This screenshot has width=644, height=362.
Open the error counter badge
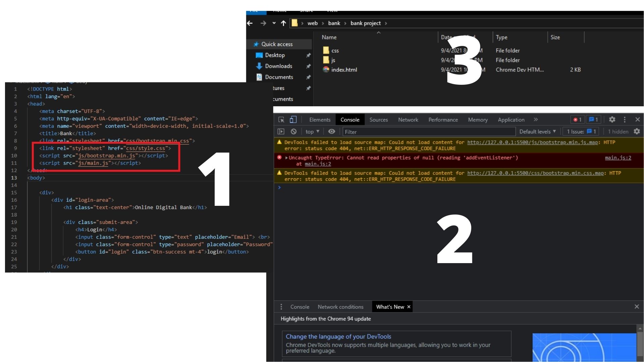click(577, 120)
